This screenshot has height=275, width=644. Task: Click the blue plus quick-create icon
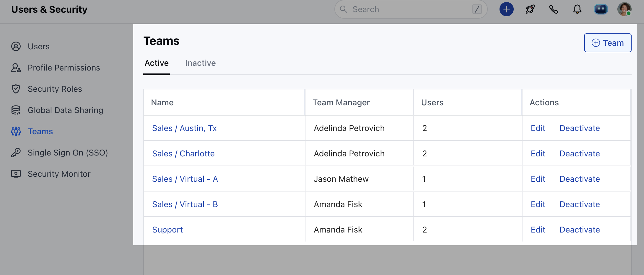pos(506,9)
